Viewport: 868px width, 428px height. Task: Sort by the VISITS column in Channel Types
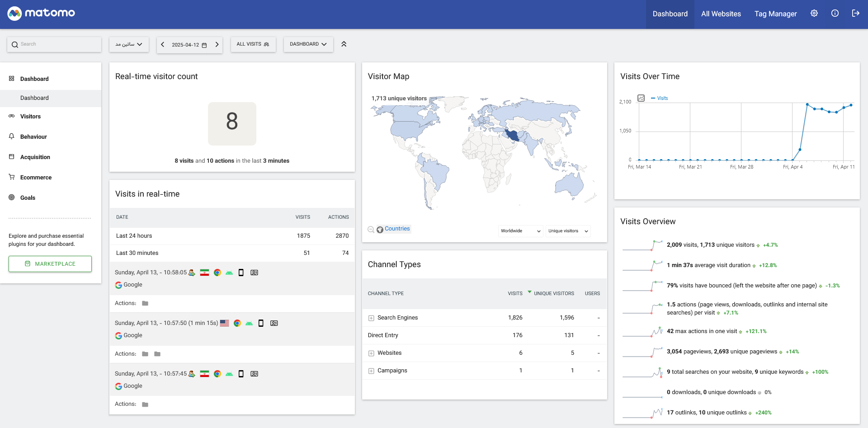[515, 294]
